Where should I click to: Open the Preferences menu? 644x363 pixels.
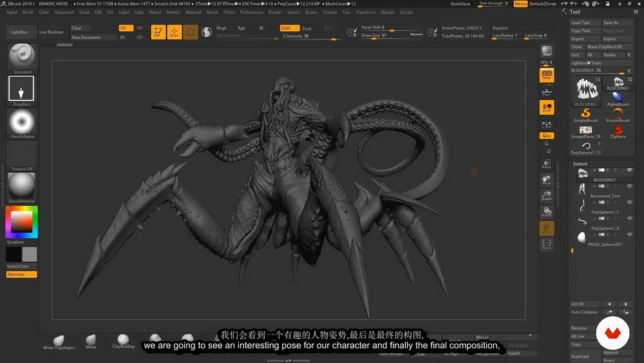tap(251, 12)
